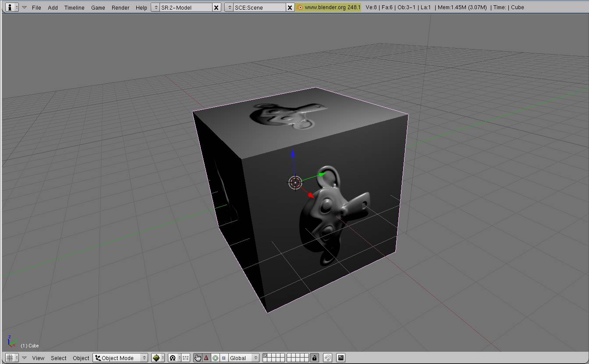Click the Blender logo beside www.blender.org
Screen dimensions: 589x364
click(300, 7)
